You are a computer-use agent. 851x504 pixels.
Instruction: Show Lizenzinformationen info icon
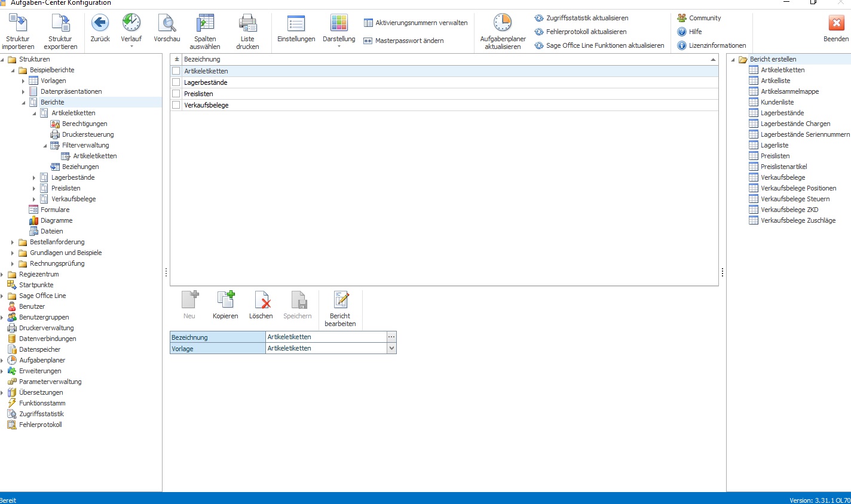pyautogui.click(x=682, y=45)
